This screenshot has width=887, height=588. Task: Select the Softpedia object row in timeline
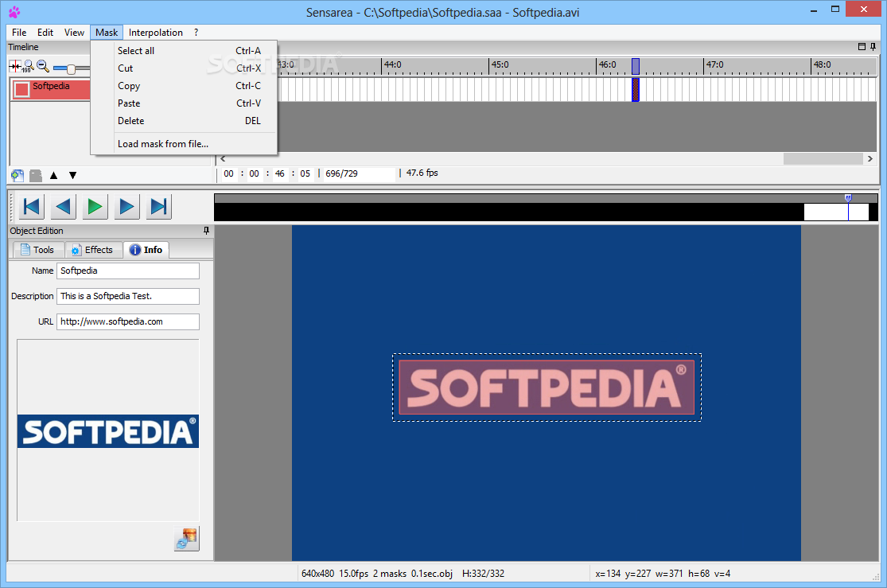tap(51, 89)
